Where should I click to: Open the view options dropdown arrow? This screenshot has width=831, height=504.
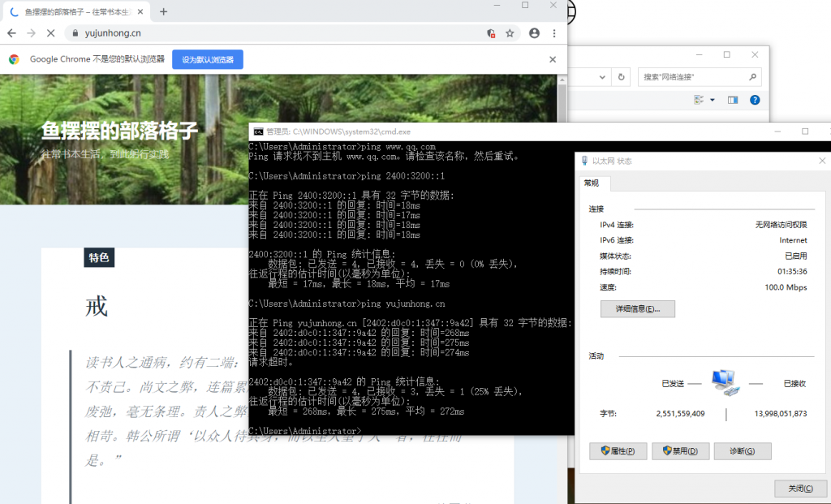(x=713, y=100)
